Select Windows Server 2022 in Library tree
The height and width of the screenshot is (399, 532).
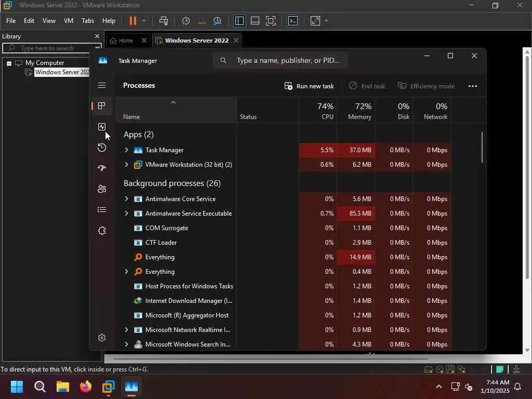point(61,72)
